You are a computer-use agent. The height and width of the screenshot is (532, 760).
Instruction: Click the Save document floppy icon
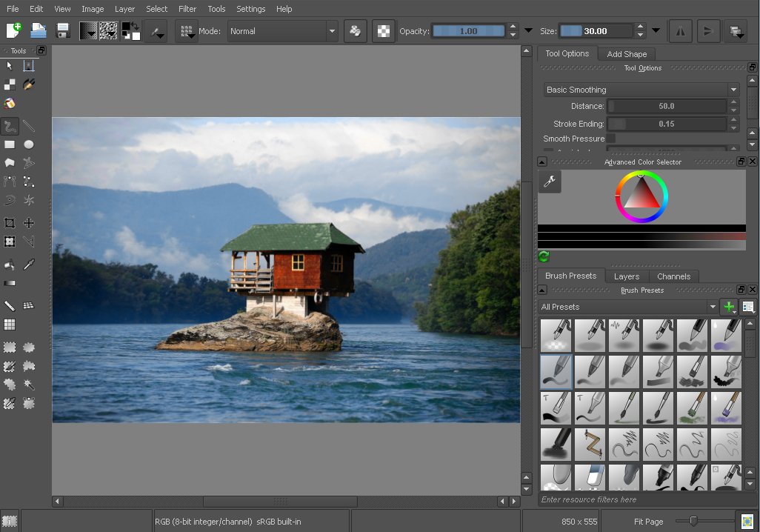click(x=63, y=31)
